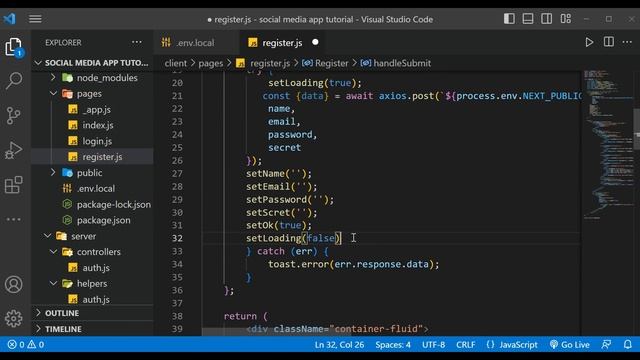Viewport: 640px width, 360px height.
Task: Click the pages breadcrumb
Action: click(x=211, y=63)
